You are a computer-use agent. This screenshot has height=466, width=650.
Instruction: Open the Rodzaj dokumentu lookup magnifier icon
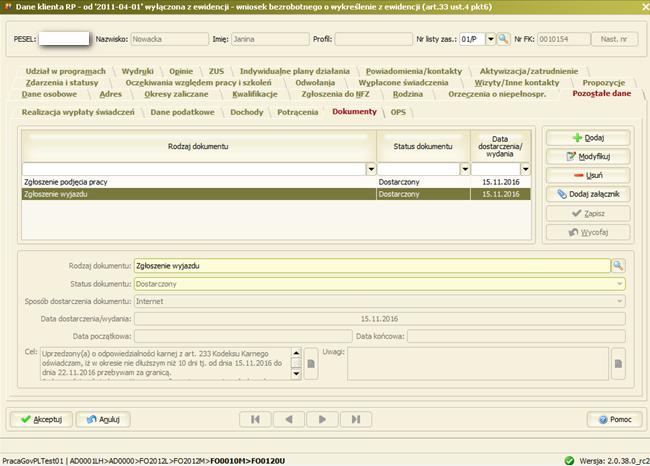(x=618, y=265)
